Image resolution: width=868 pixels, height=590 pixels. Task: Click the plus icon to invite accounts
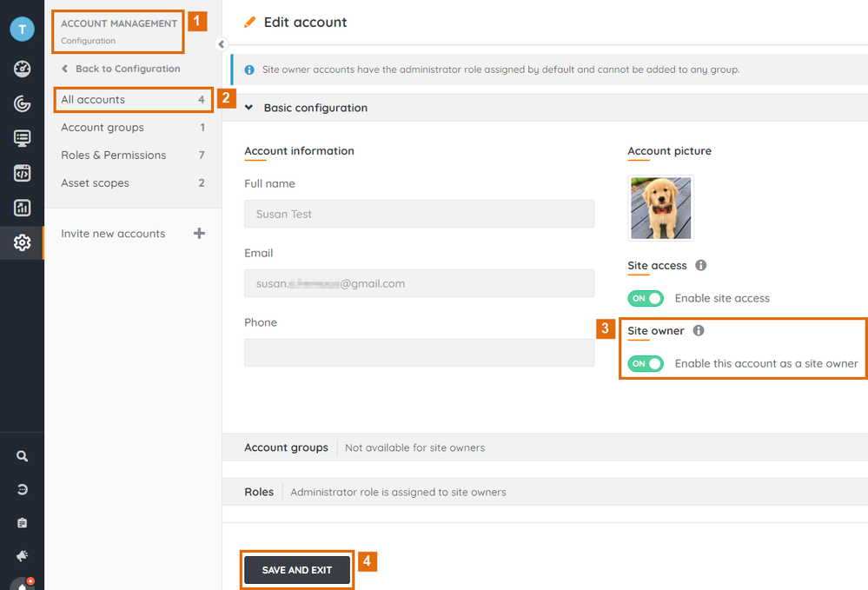coord(199,234)
